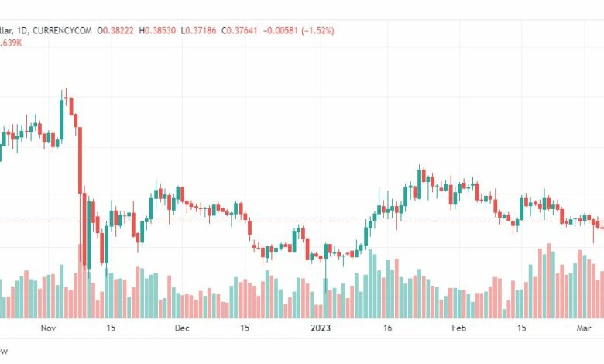Select the 1D interval label in header
Viewport: 604px width, 364px height.
[22, 30]
